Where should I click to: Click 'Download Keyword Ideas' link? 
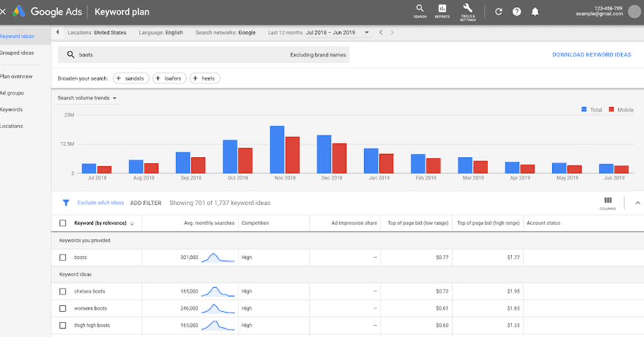[591, 55]
